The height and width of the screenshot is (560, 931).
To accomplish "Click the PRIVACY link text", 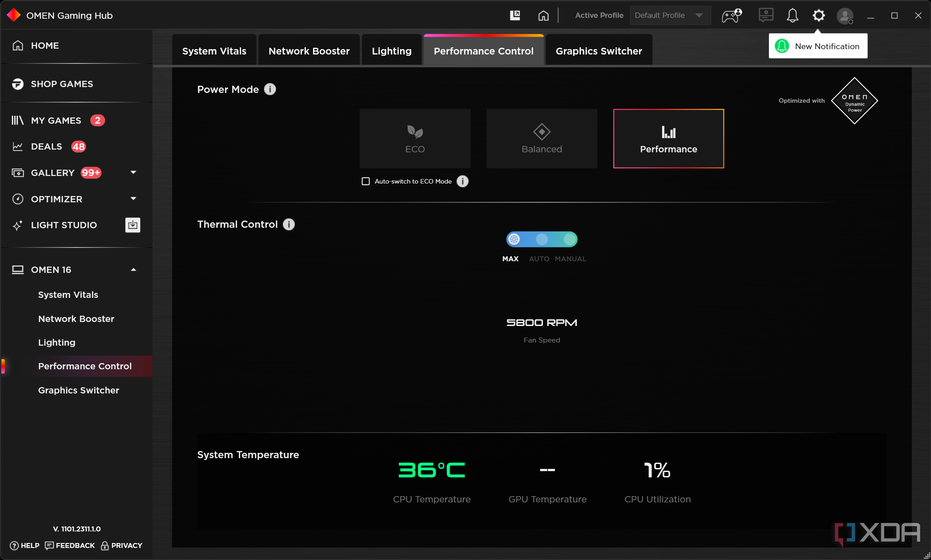I will pyautogui.click(x=127, y=546).
